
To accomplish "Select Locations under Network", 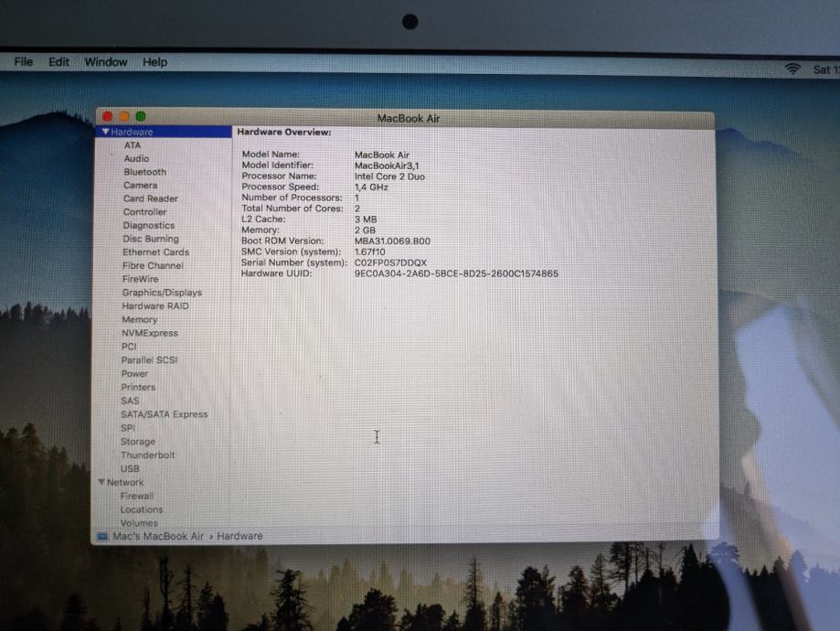I will click(142, 510).
